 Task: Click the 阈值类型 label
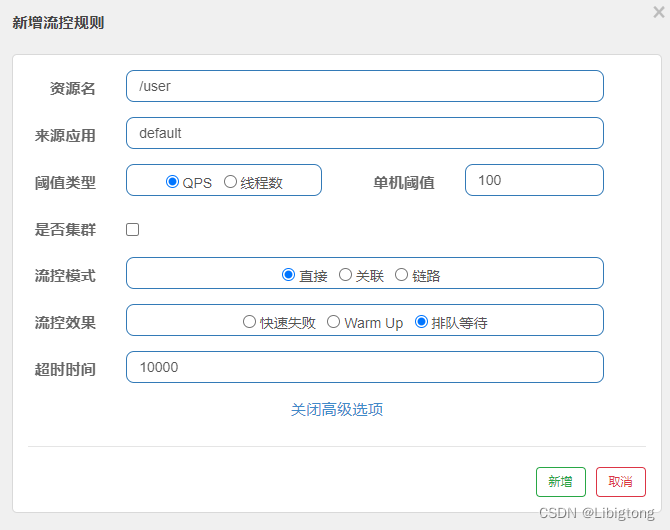(x=65, y=183)
